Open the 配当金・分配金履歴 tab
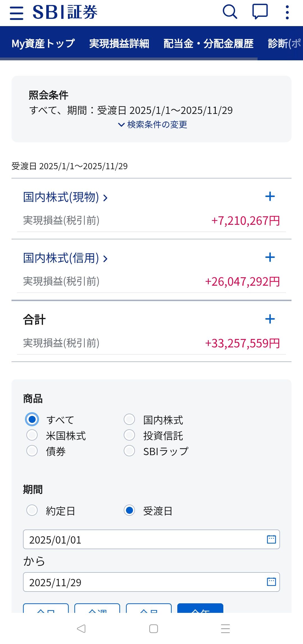The image size is (303, 644). pyautogui.click(x=208, y=44)
